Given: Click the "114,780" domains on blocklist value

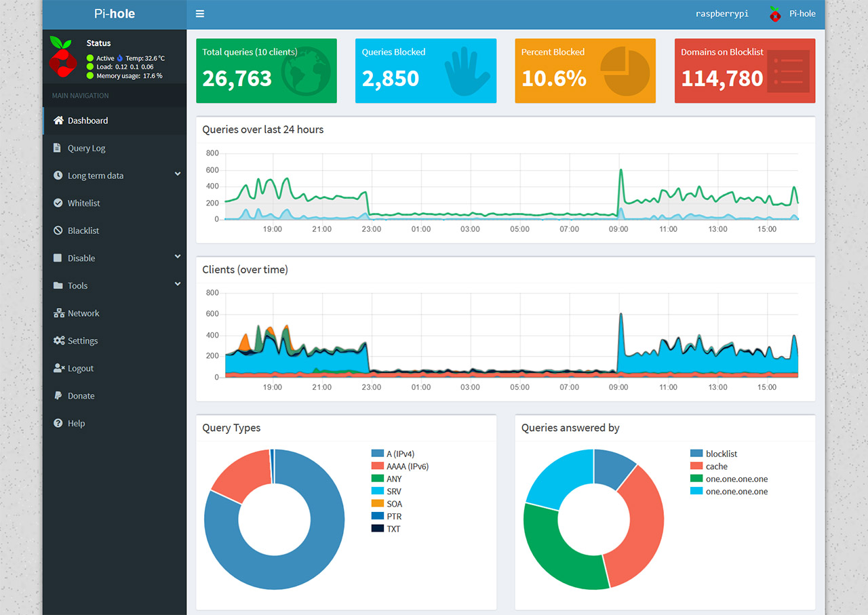Looking at the screenshot, I should click(x=722, y=79).
